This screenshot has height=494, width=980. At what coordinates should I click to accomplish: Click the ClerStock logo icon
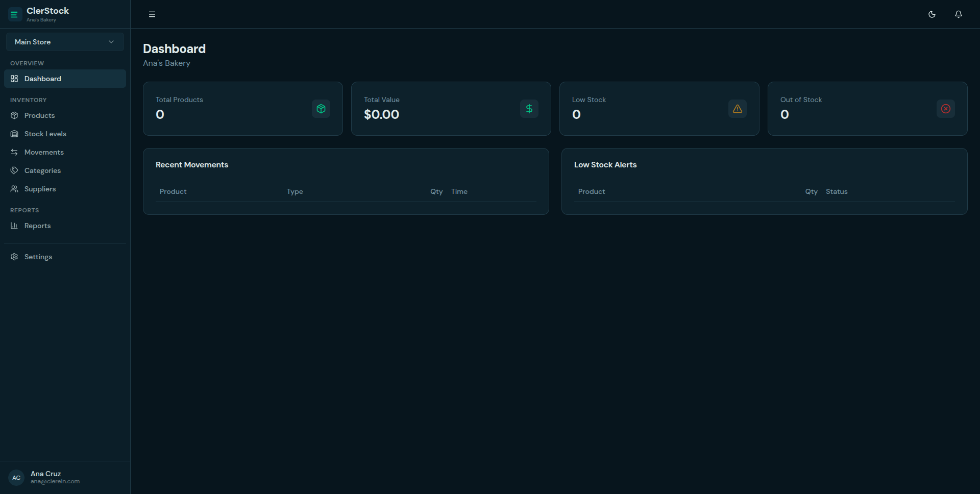pos(14,14)
